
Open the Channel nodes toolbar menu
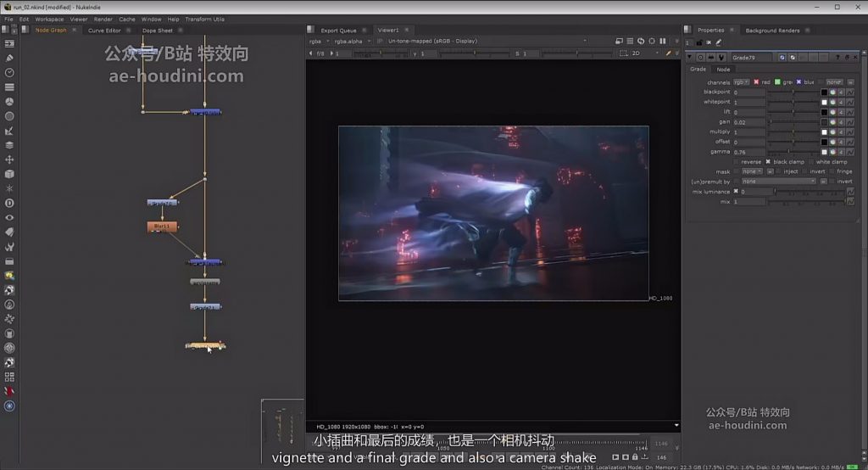point(9,87)
